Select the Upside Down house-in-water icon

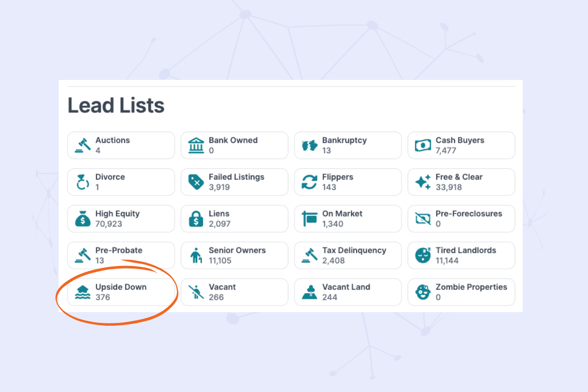(82, 292)
